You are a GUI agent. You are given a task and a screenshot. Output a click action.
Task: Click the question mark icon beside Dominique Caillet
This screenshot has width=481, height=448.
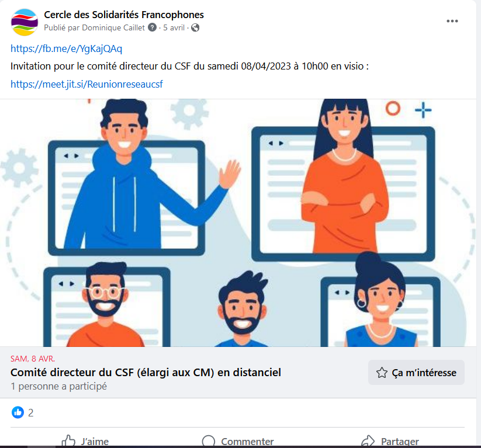coord(152,27)
